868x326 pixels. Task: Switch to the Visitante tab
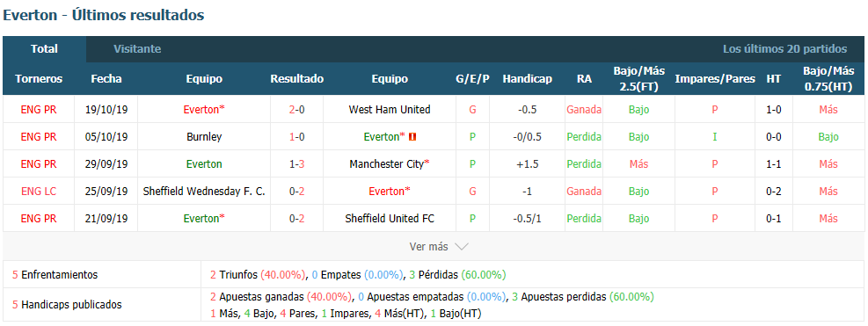click(137, 48)
